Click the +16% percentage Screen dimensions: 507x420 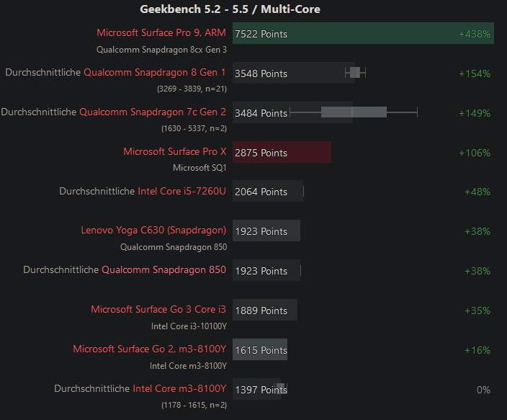point(477,350)
